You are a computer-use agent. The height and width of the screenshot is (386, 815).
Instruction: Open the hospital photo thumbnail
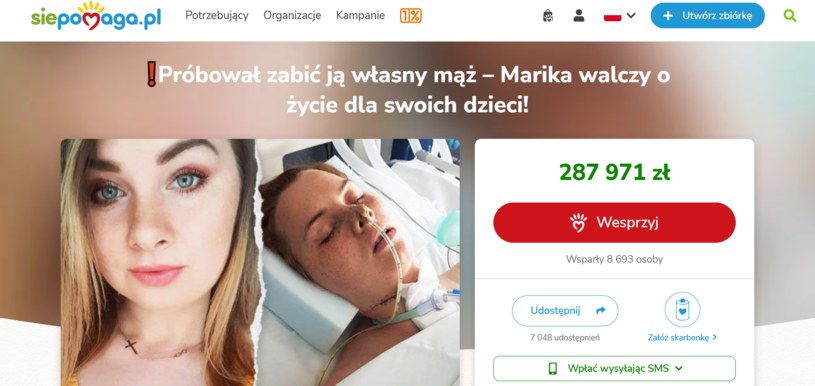359,262
